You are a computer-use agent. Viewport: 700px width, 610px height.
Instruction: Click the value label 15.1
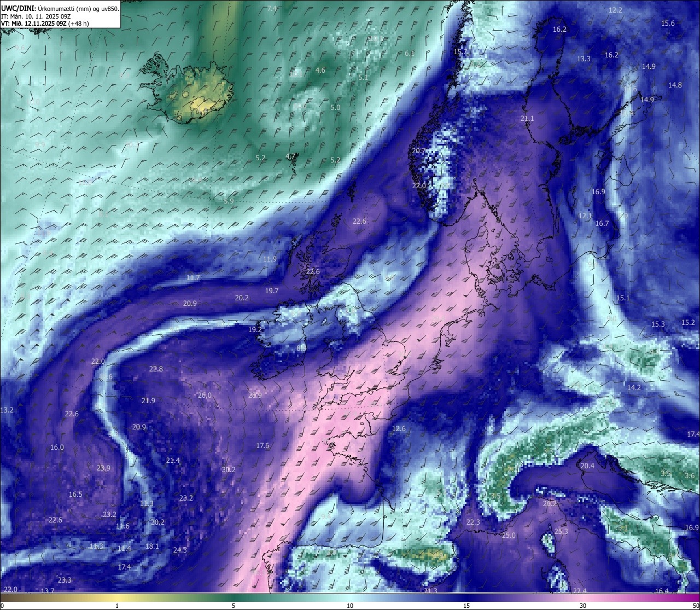click(x=623, y=298)
